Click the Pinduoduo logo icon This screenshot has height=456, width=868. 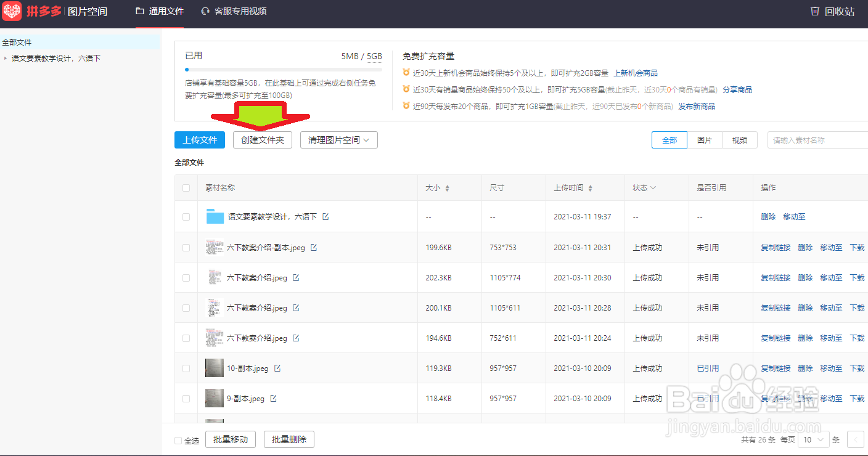point(11,11)
